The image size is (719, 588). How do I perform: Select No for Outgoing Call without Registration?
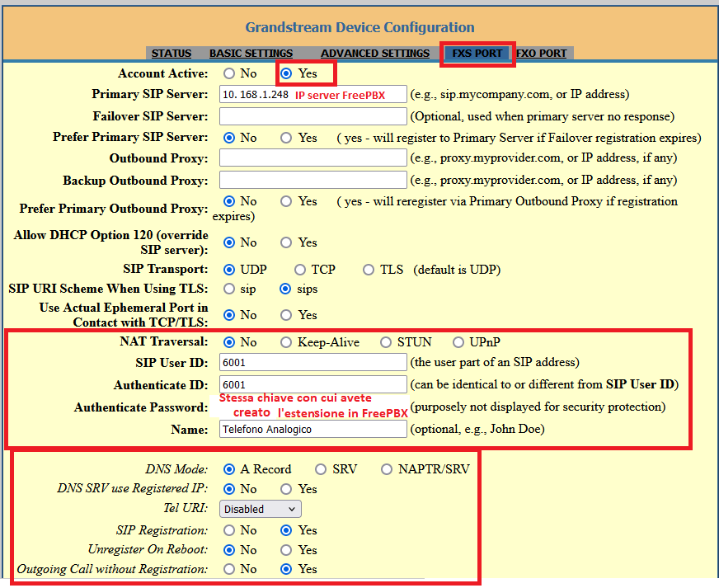pos(229,569)
